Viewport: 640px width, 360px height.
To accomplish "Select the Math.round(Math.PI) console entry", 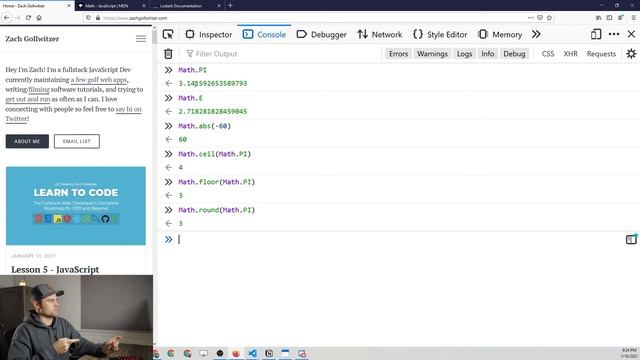I will 217,210.
